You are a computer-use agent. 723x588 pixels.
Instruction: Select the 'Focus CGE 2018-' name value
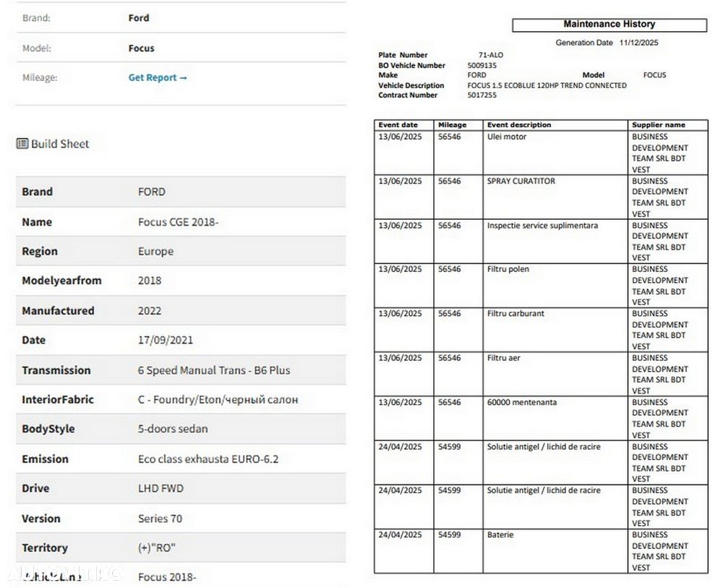(178, 222)
